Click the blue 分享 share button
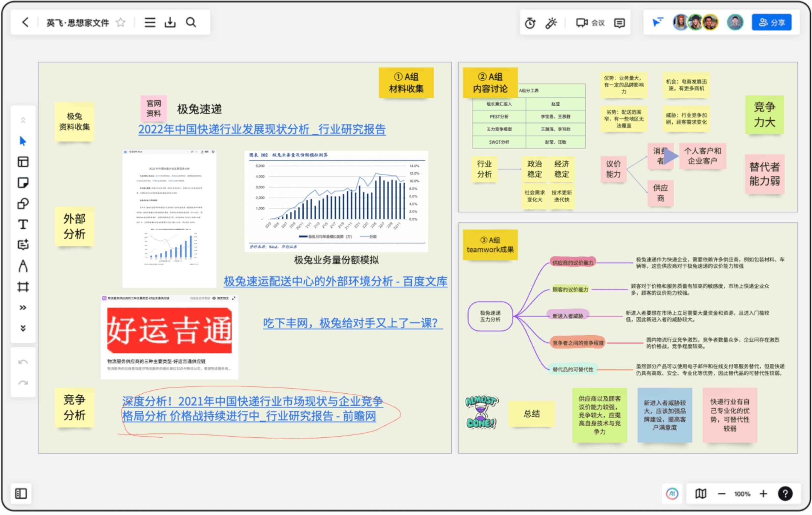Image resolution: width=812 pixels, height=515 pixels. 772,23
